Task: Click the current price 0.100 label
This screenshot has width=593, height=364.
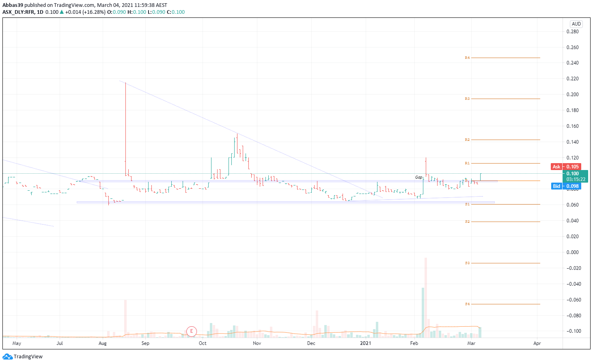Action: click(x=573, y=173)
